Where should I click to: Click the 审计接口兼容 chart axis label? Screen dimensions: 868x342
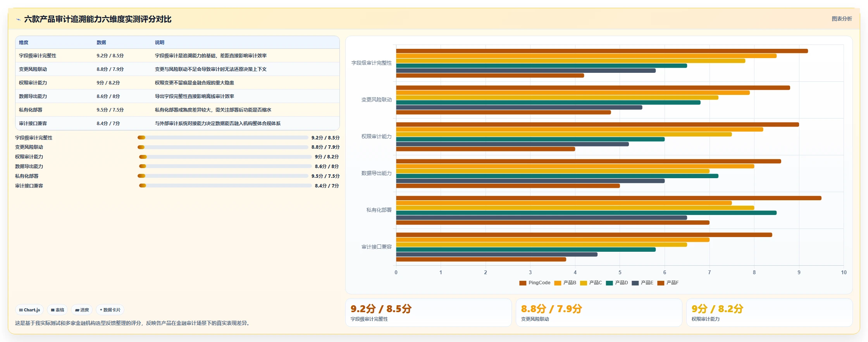(376, 247)
